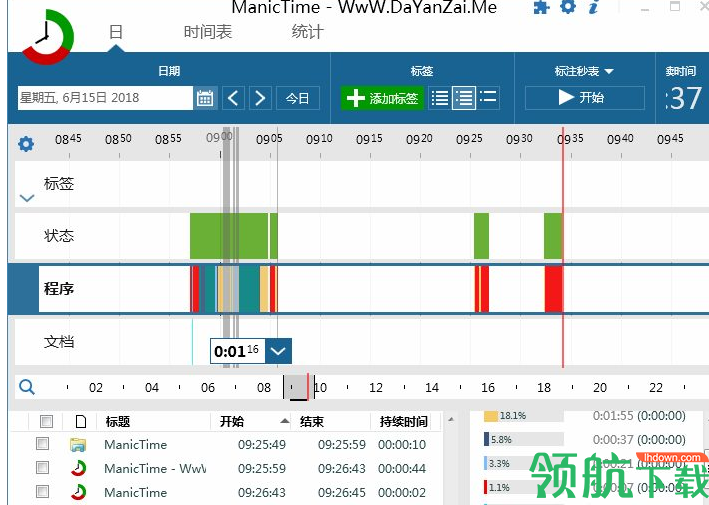Click the 3.3% light blue usage bar
This screenshot has height=505, width=709.
pos(486,463)
